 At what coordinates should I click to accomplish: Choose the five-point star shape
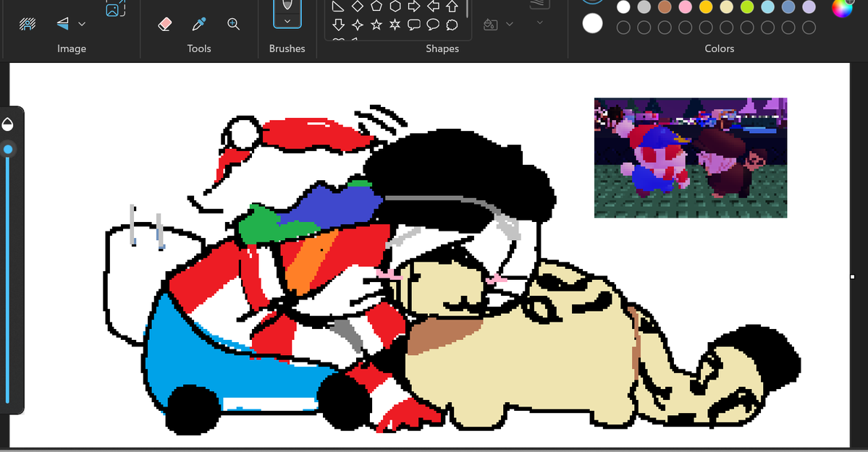376,25
